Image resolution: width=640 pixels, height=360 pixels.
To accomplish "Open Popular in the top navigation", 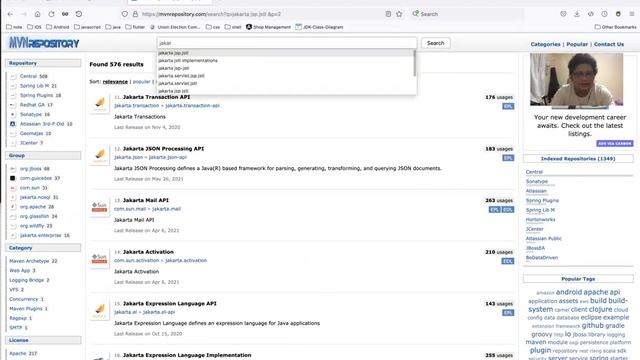I will pos(577,44).
